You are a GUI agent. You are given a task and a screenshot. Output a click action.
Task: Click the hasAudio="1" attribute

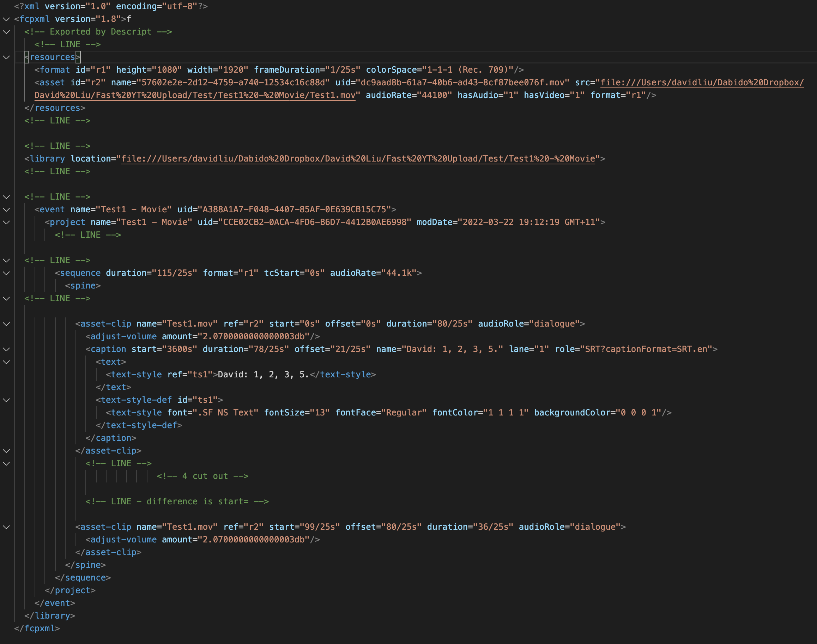point(488,95)
